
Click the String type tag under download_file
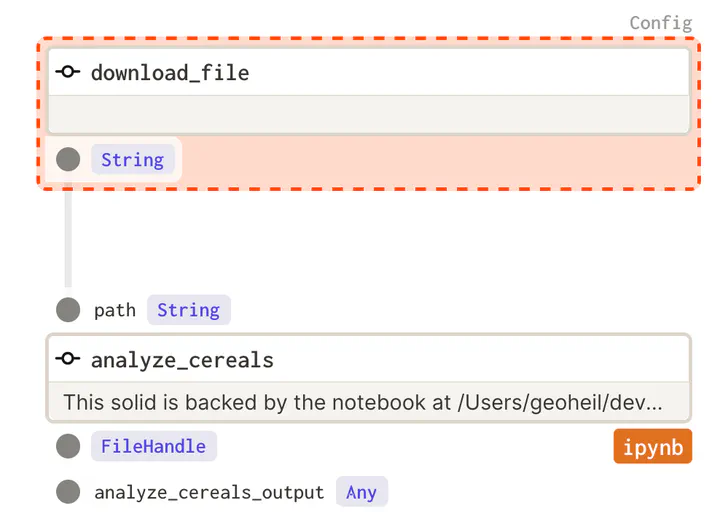(132, 160)
